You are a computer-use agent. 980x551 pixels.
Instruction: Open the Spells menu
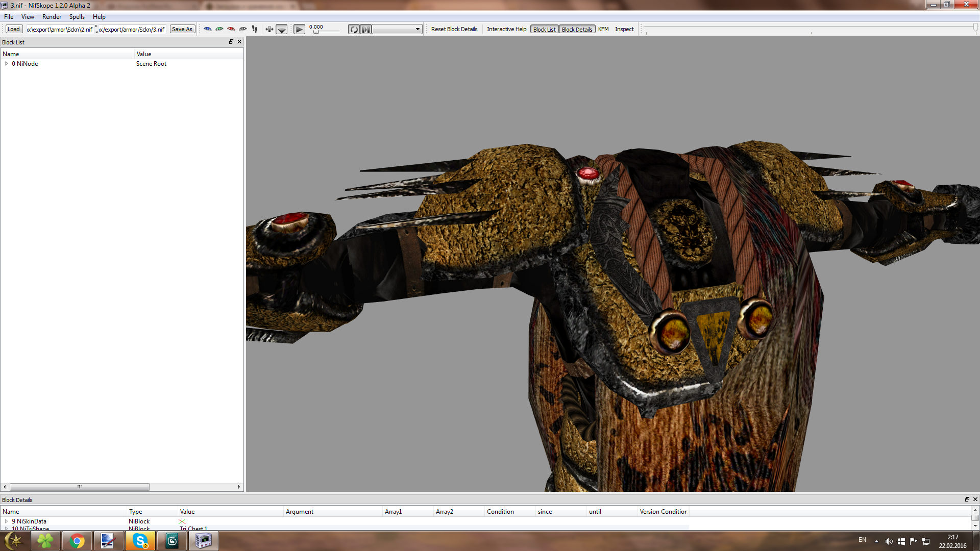click(x=77, y=17)
